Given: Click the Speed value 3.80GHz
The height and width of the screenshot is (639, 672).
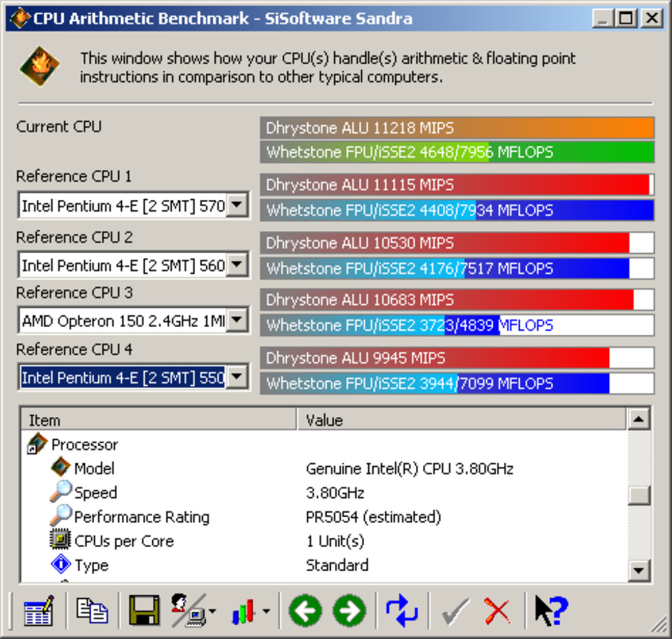Looking at the screenshot, I should pos(335,493).
